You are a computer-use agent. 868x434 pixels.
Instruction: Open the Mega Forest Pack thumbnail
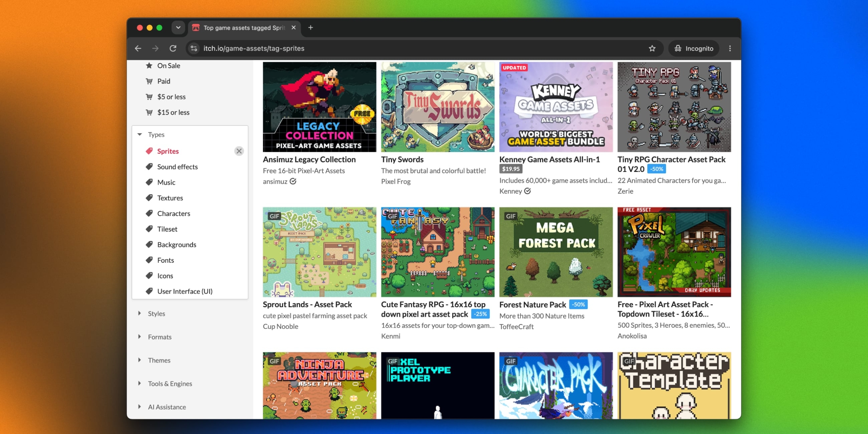pos(556,252)
